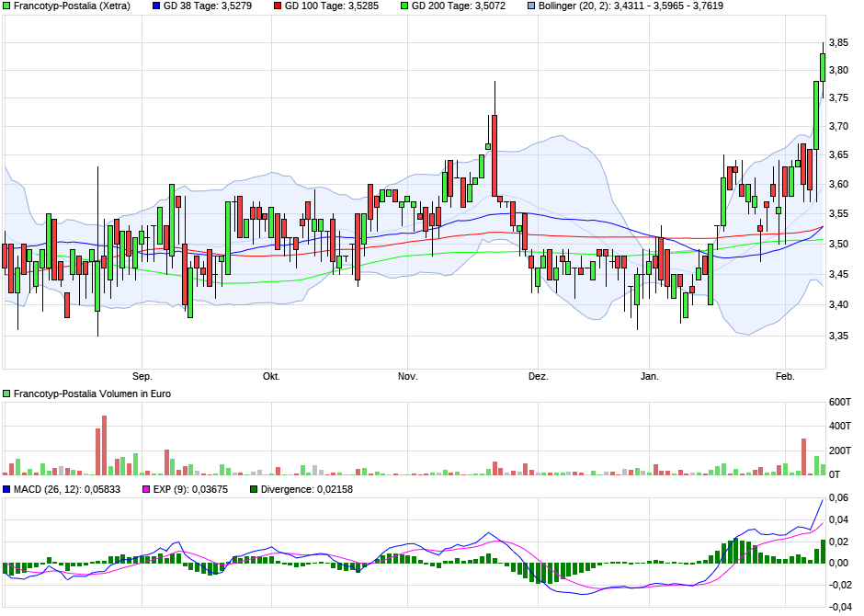
Task: Click the 3,75 price axis value
Action: [x=838, y=98]
